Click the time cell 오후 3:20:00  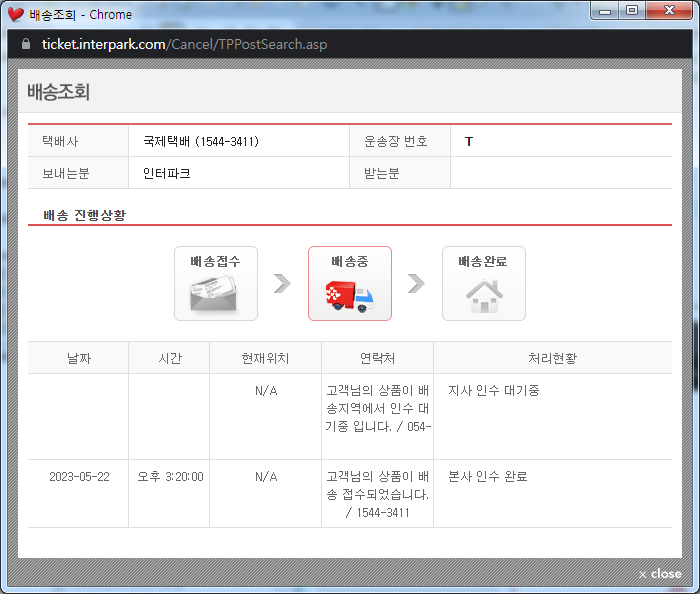tap(171, 477)
